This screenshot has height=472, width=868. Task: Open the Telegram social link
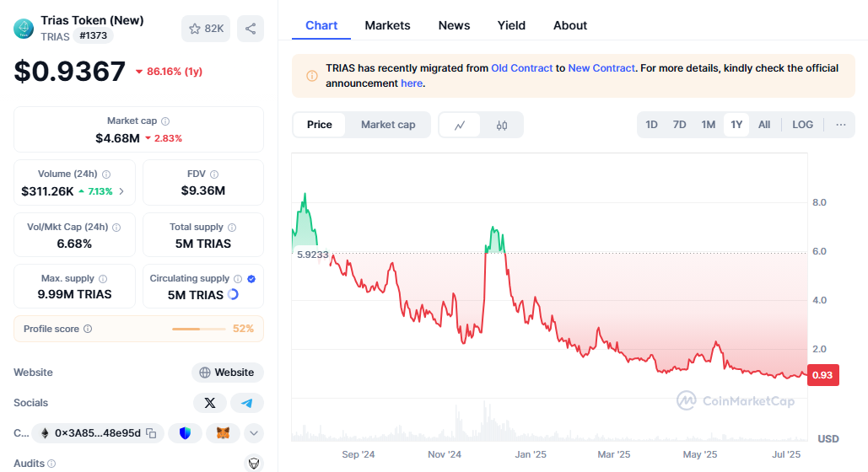coord(246,403)
